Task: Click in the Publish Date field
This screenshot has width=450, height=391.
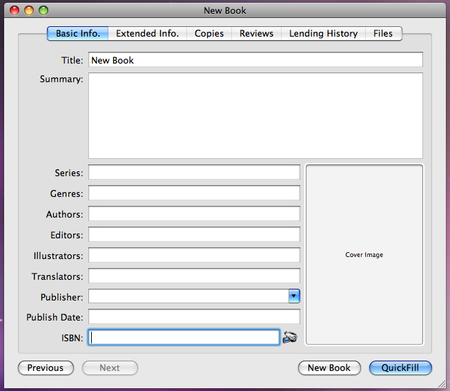Action: tap(194, 317)
